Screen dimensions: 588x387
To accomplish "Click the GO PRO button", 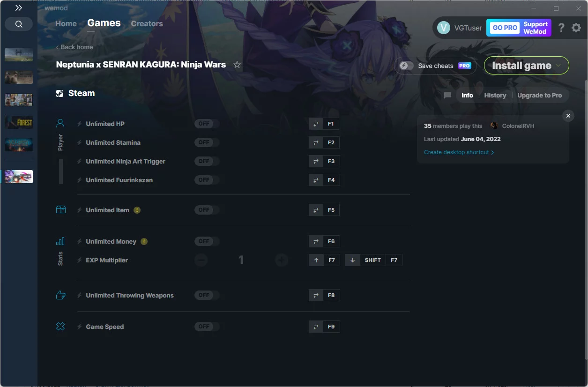I will click(x=505, y=28).
